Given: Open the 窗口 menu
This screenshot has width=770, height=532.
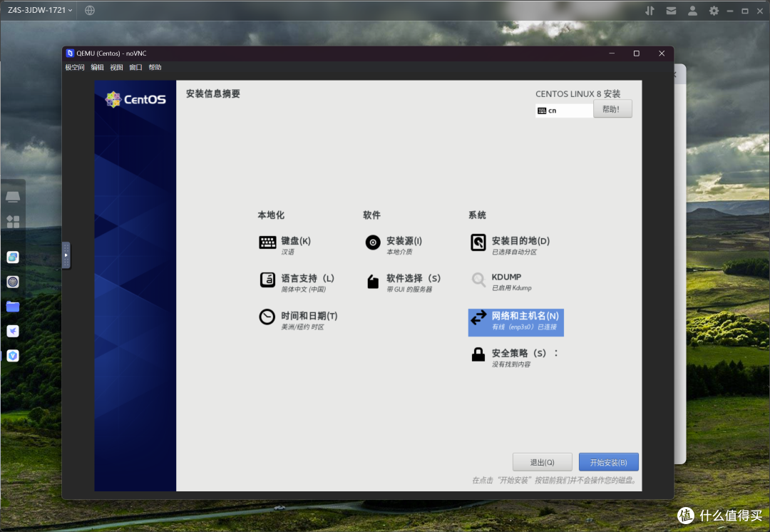Looking at the screenshot, I should click(x=135, y=67).
